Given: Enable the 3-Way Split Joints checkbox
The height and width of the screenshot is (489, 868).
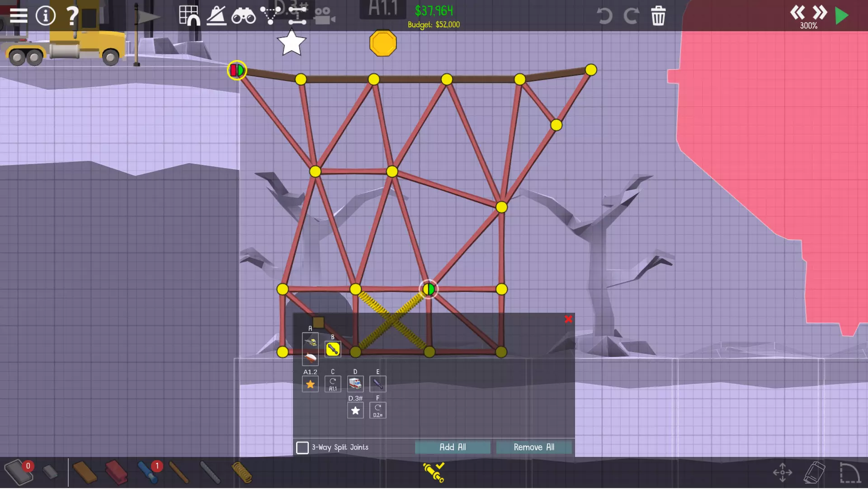Looking at the screenshot, I should tap(302, 447).
